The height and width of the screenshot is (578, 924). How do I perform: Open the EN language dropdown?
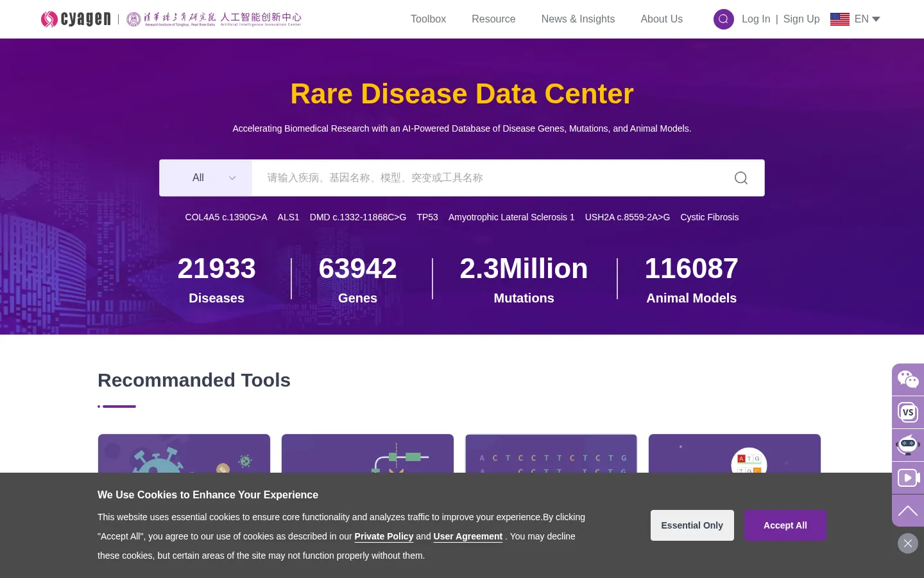(x=868, y=19)
